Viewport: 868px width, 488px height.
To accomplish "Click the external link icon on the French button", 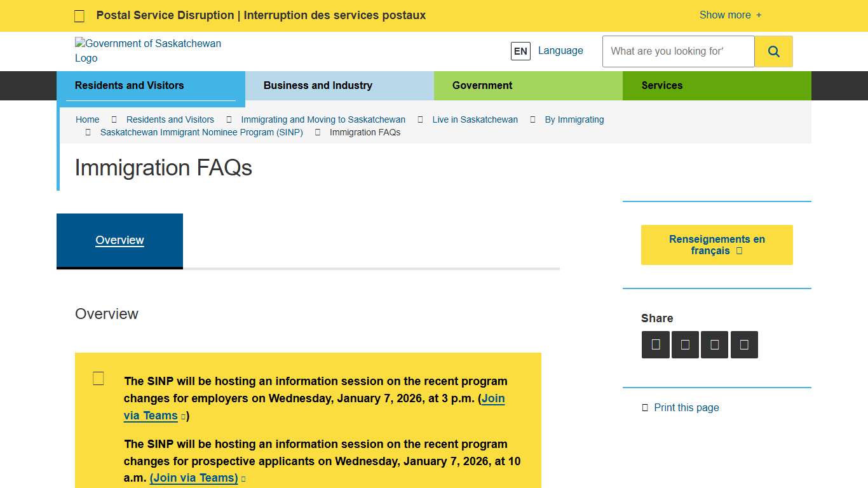I will click(739, 250).
